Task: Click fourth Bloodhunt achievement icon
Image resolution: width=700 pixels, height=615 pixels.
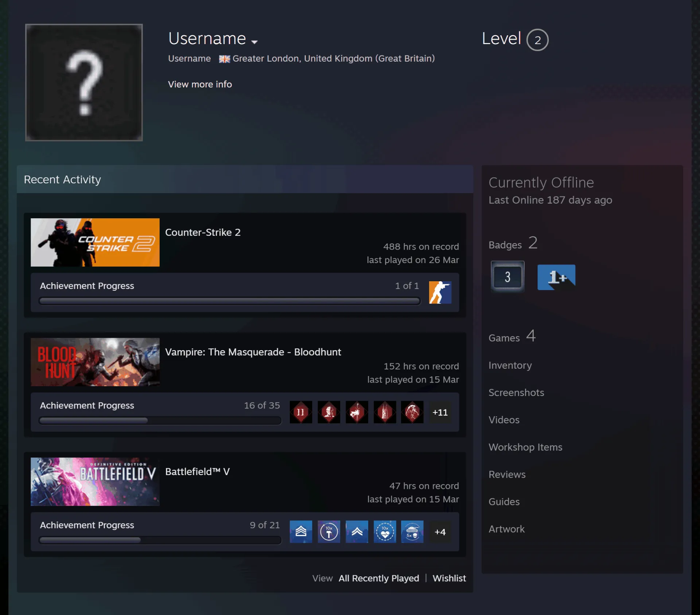Action: click(385, 412)
